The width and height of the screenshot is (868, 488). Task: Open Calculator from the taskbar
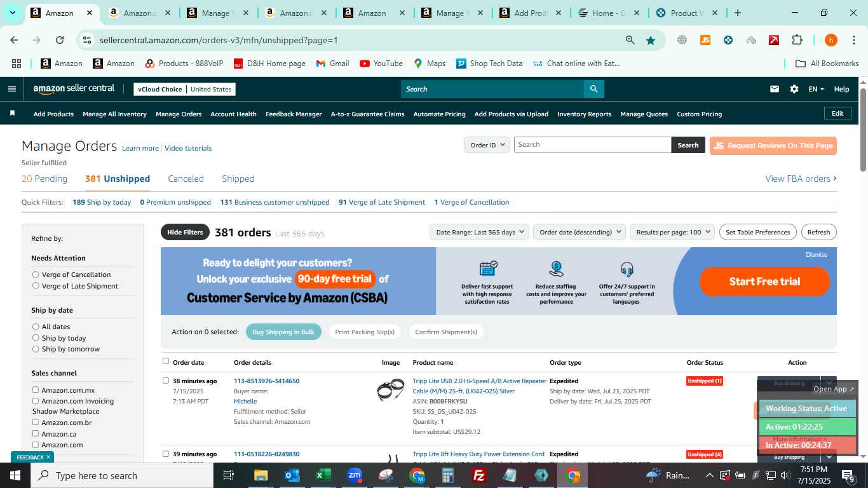pyautogui.click(x=448, y=475)
